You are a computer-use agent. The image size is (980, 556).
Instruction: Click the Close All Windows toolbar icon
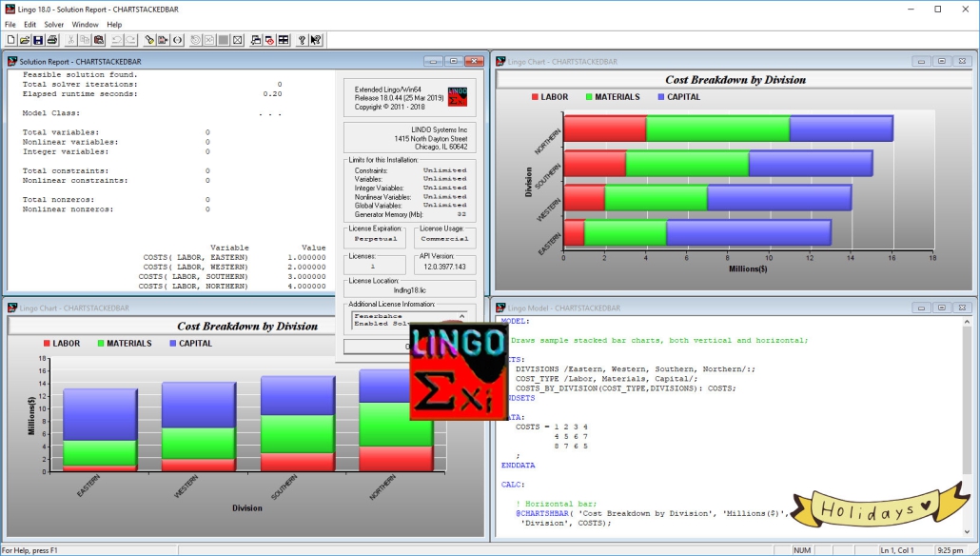tap(269, 39)
